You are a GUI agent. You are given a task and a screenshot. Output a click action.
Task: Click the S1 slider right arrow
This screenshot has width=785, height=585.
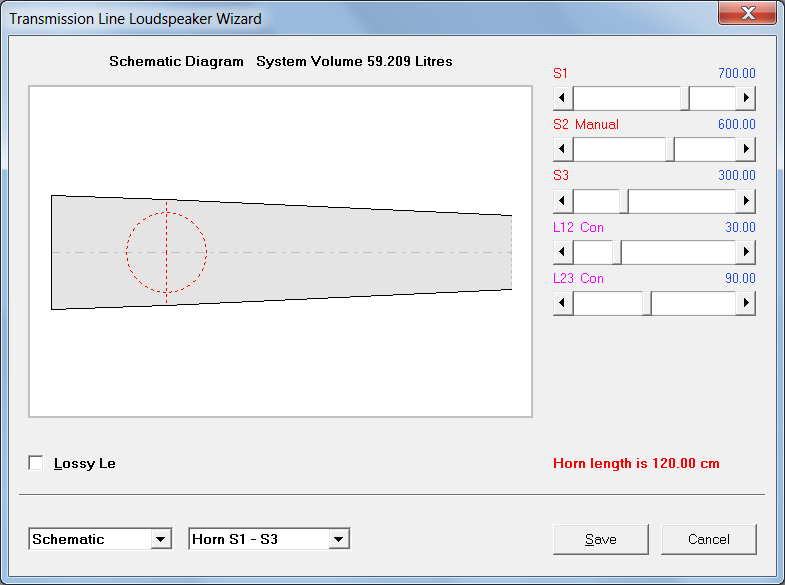[745, 98]
